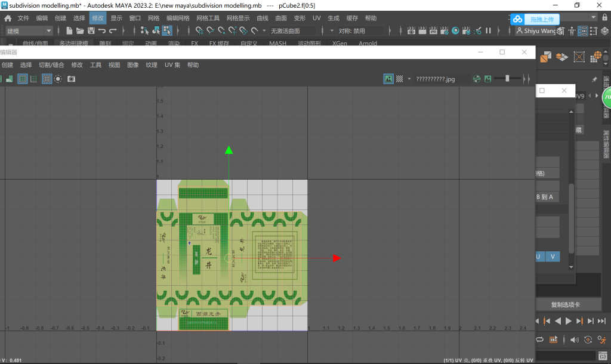Open the 文件 menu
The width and height of the screenshot is (611, 364).
[x=23, y=18]
